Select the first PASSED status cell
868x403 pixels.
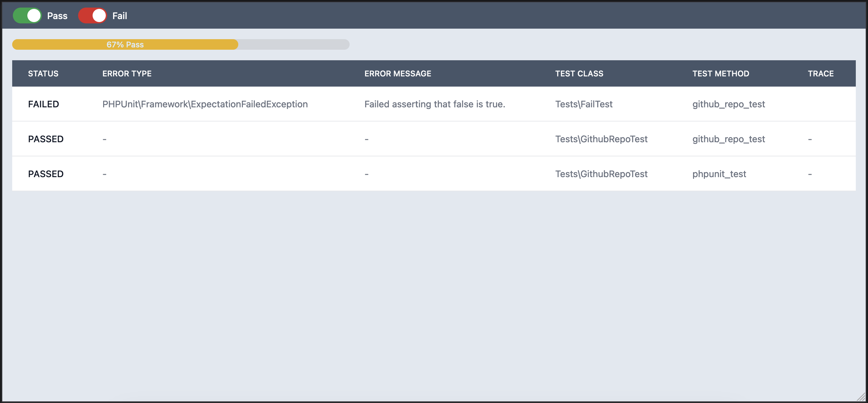click(x=46, y=139)
